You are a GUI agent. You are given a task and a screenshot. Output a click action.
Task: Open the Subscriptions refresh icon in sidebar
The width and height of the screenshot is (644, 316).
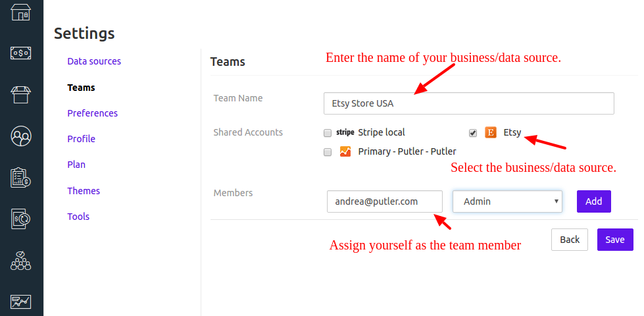point(21,219)
